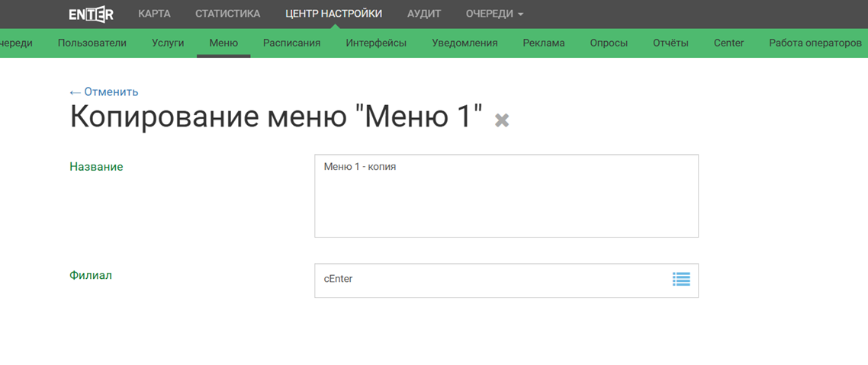Click into the Название text area

pyautogui.click(x=506, y=196)
